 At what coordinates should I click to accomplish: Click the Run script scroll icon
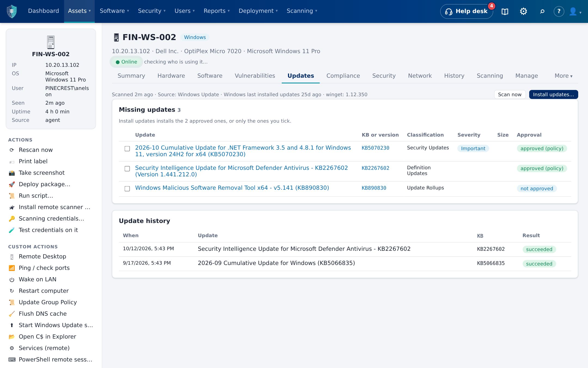click(12, 196)
